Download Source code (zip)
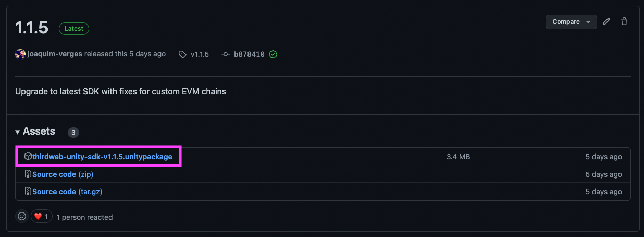The image size is (644, 237). 63,174
